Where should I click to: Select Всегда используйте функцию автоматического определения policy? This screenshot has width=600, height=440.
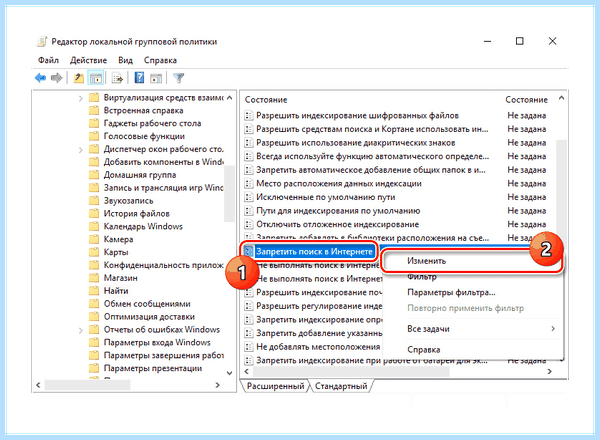pyautogui.click(x=372, y=156)
